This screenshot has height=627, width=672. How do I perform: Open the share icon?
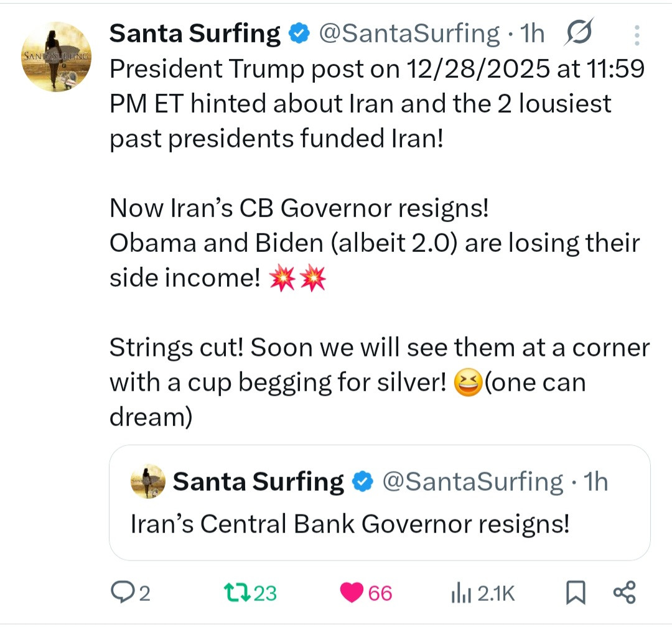pyautogui.click(x=624, y=593)
